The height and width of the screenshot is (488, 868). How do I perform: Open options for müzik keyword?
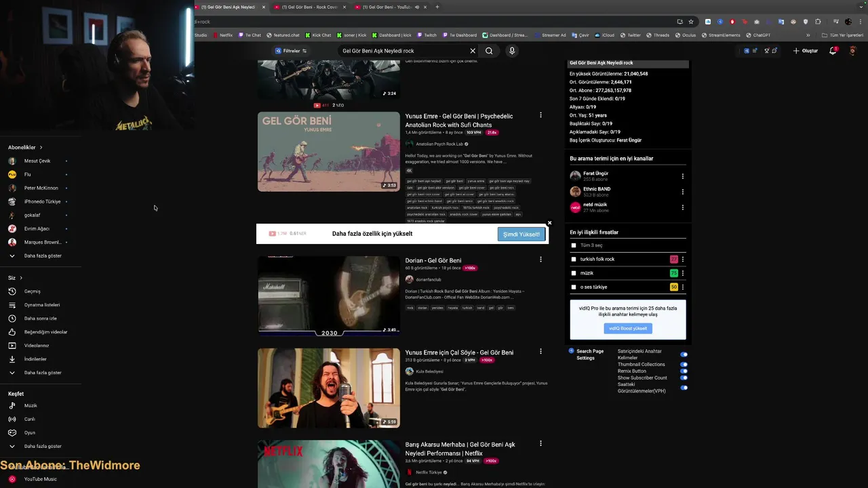point(682,273)
